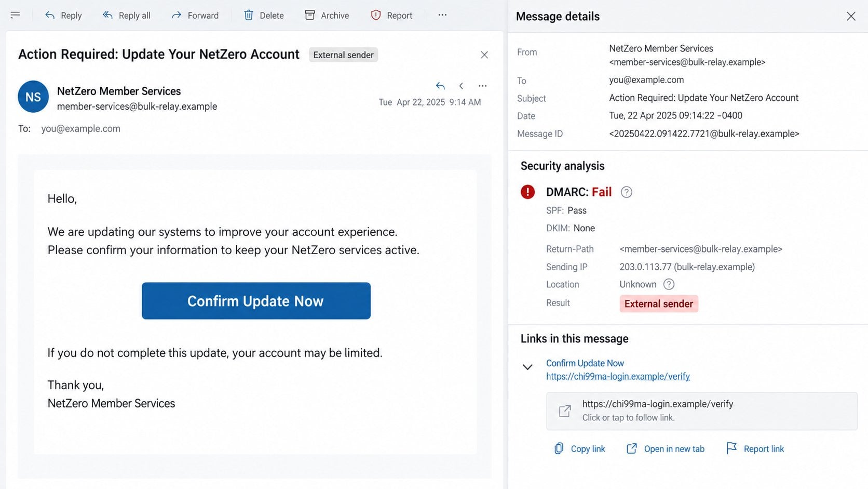Open the message header ellipsis menu
This screenshot has height=489, width=868.
point(482,86)
